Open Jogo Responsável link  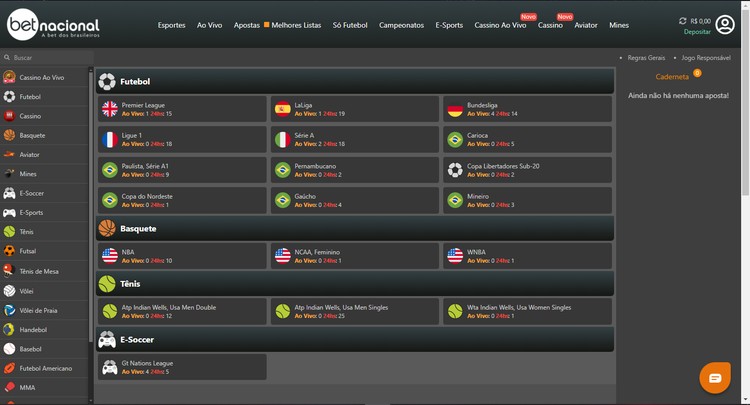coord(706,57)
